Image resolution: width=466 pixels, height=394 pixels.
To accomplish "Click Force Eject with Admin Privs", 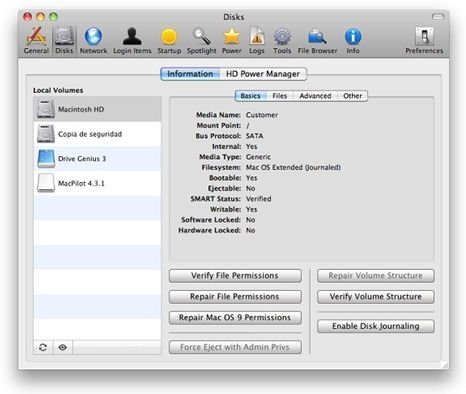I will [235, 347].
